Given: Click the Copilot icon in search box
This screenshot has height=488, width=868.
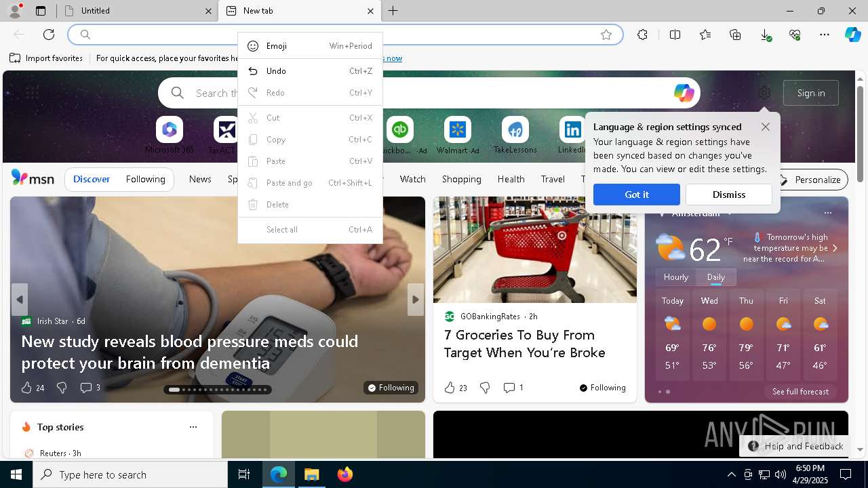Looking at the screenshot, I should tap(684, 93).
